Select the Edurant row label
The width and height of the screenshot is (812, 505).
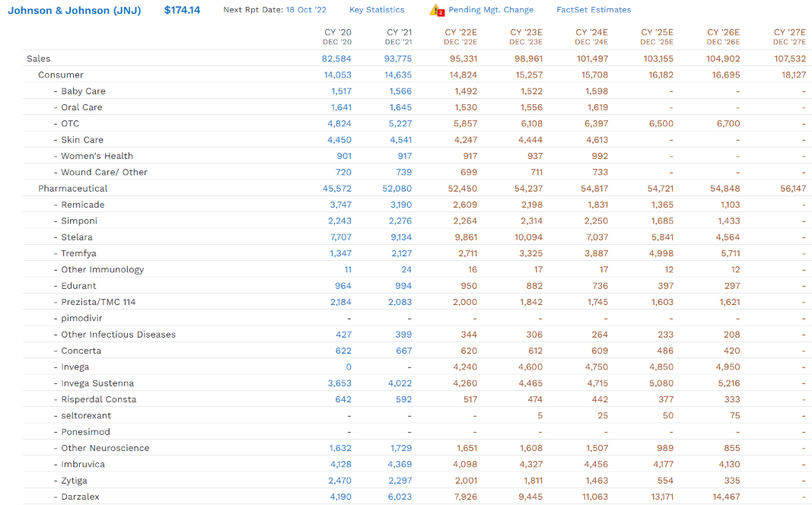click(x=78, y=286)
